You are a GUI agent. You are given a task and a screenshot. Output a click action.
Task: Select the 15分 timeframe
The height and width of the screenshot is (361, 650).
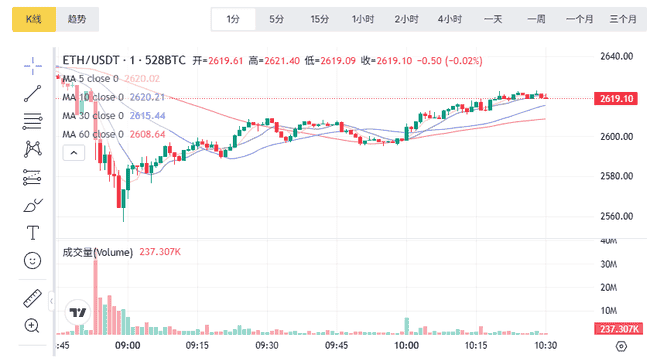(320, 19)
